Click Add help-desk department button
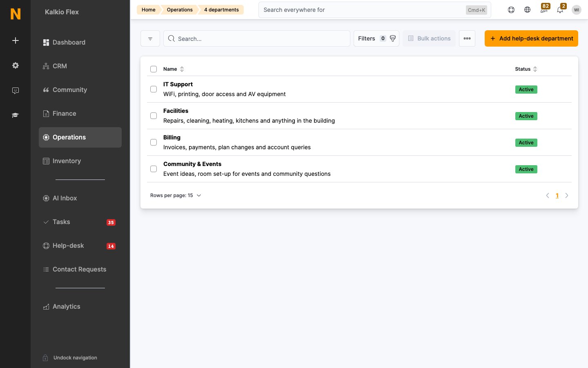 coord(531,38)
